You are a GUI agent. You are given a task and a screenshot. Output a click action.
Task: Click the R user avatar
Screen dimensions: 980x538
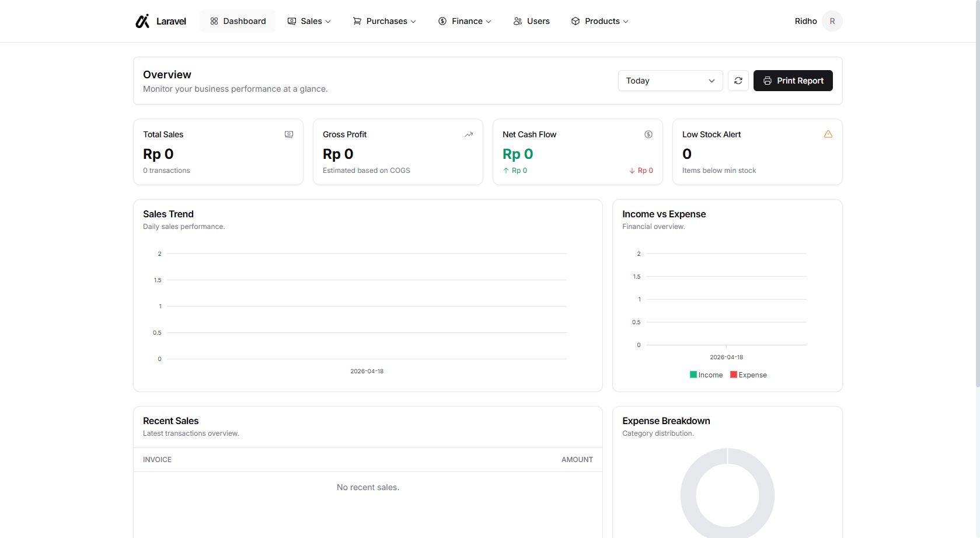(832, 21)
